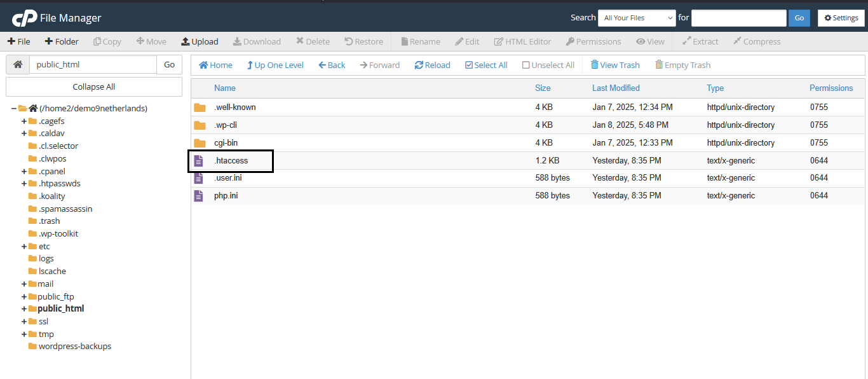This screenshot has width=868, height=379.
Task: Expand the public_ftp tree folder
Action: 24,296
